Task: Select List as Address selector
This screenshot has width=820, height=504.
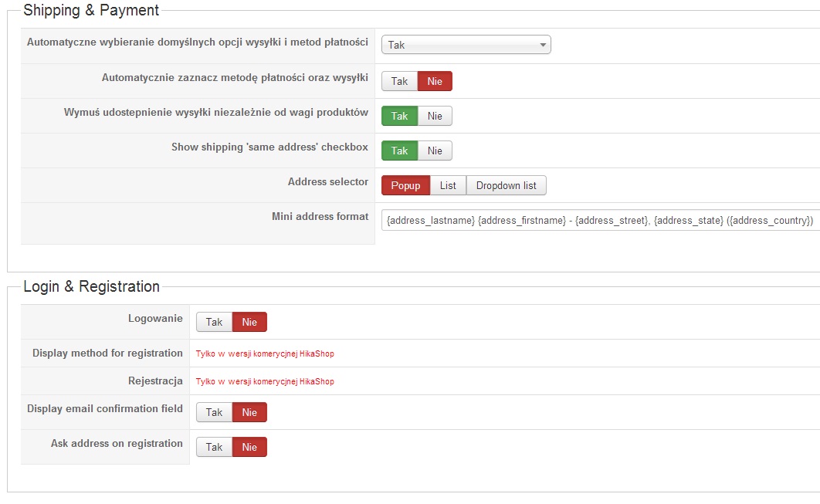Action: 448,185
